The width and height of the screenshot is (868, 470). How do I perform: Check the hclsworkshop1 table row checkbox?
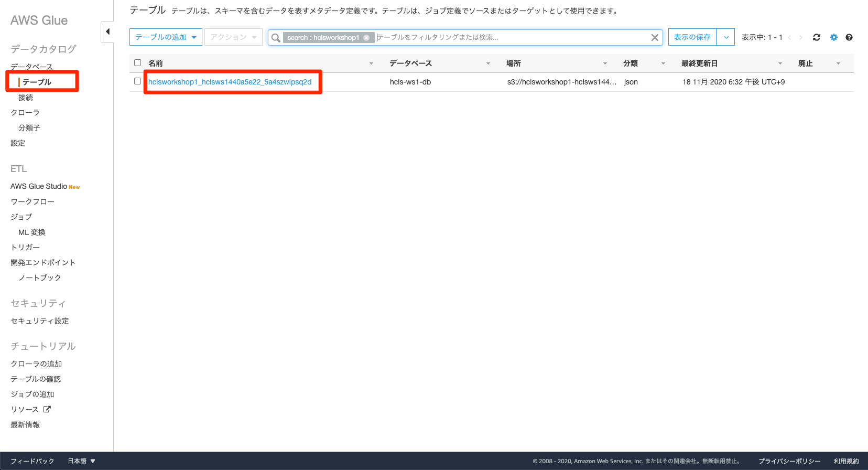click(138, 81)
